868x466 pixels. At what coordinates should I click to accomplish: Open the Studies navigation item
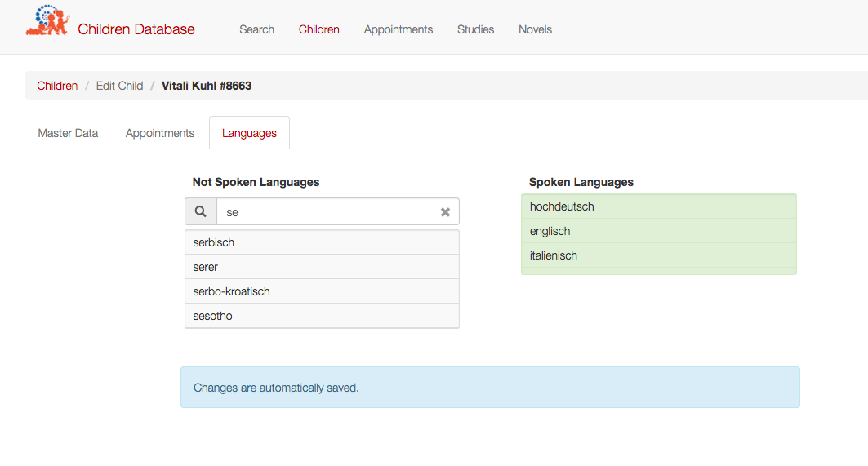click(475, 29)
